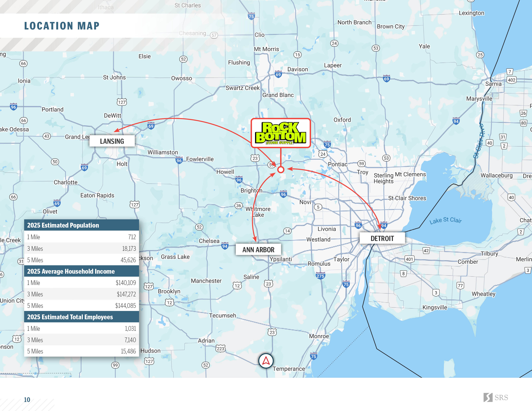Click the US-127 shield near DeWitt
The image size is (532, 411).
pos(122,102)
